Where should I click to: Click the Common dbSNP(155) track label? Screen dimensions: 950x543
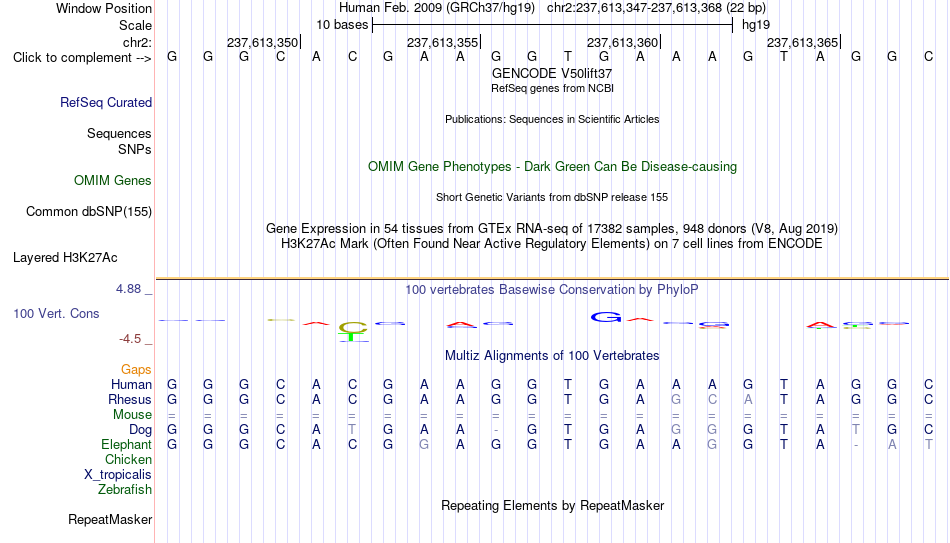[89, 212]
